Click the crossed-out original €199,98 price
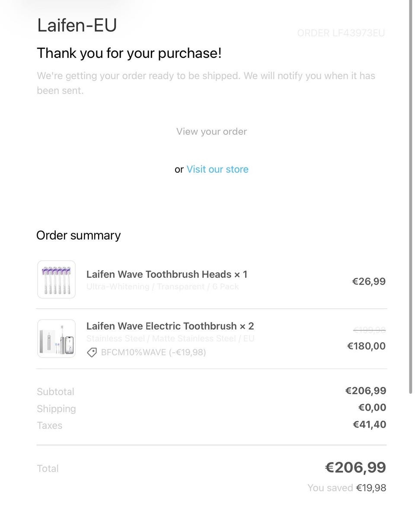Viewport: 415px width, 532px height. (369, 331)
